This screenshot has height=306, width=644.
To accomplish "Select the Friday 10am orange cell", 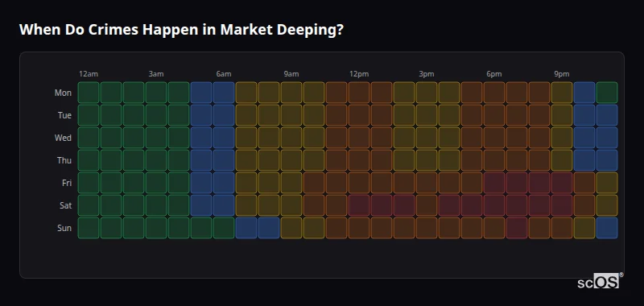I will [314, 183].
